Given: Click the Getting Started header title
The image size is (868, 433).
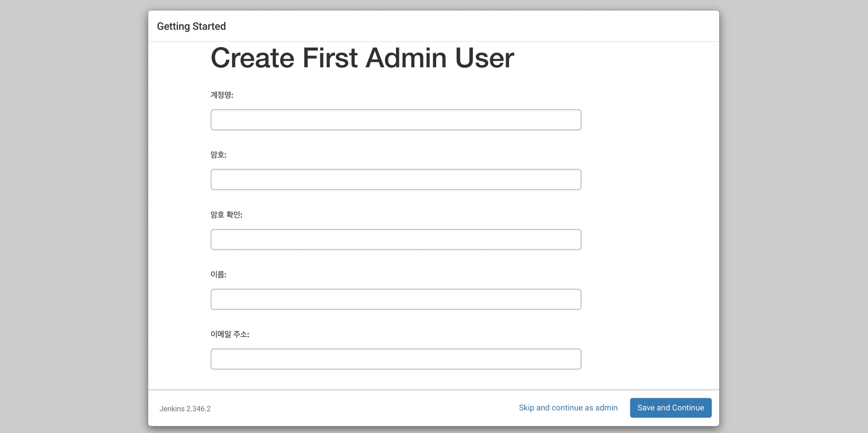Looking at the screenshot, I should (191, 26).
